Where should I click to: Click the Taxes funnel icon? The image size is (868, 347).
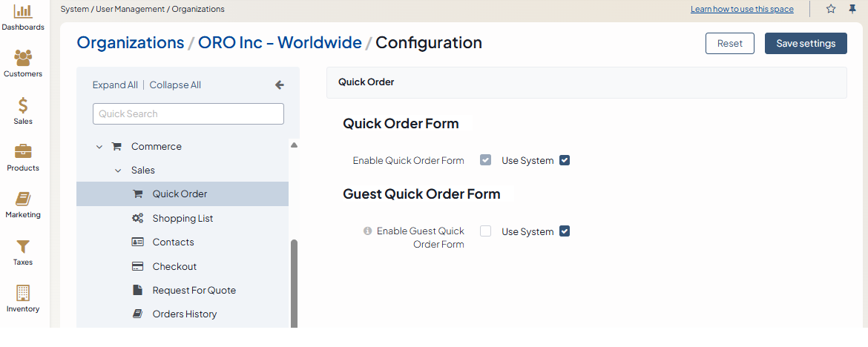tap(23, 246)
